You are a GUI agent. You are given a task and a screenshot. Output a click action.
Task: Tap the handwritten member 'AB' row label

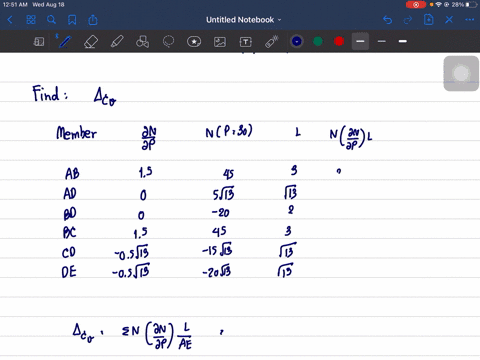72,174
